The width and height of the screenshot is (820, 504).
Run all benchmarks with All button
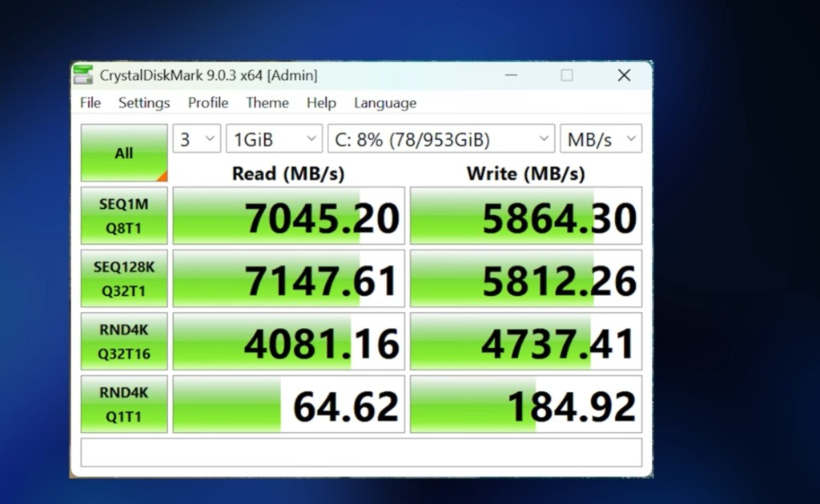(x=124, y=153)
